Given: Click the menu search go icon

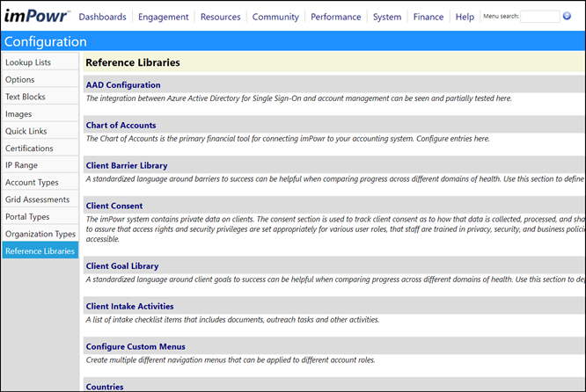Looking at the screenshot, I should point(567,16).
